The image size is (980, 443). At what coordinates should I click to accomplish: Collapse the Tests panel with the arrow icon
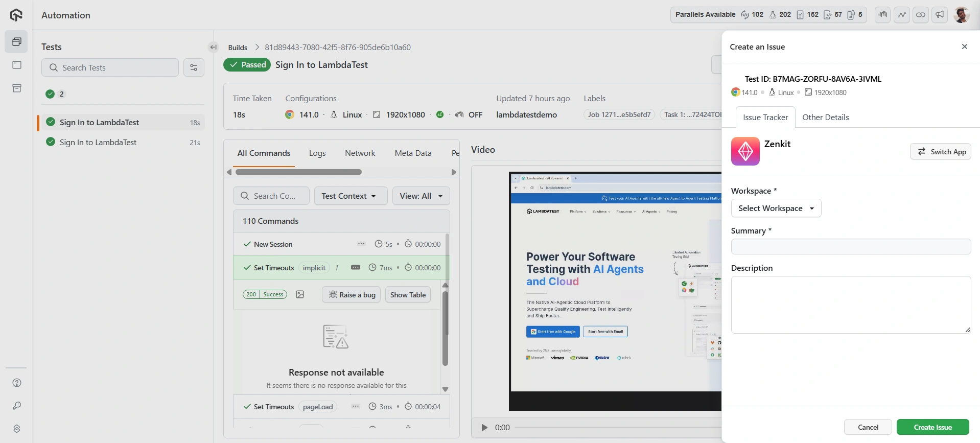(x=214, y=47)
